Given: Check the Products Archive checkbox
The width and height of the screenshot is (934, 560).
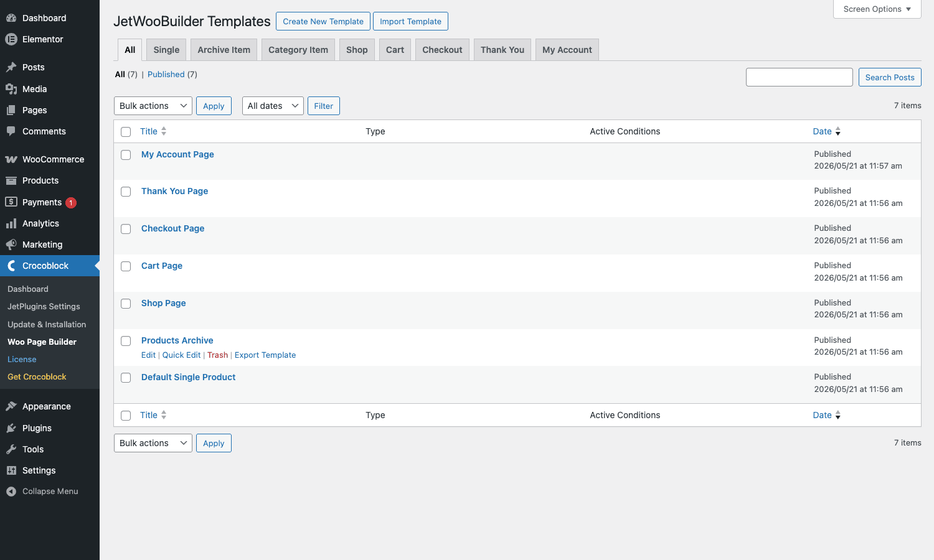Looking at the screenshot, I should (x=126, y=341).
